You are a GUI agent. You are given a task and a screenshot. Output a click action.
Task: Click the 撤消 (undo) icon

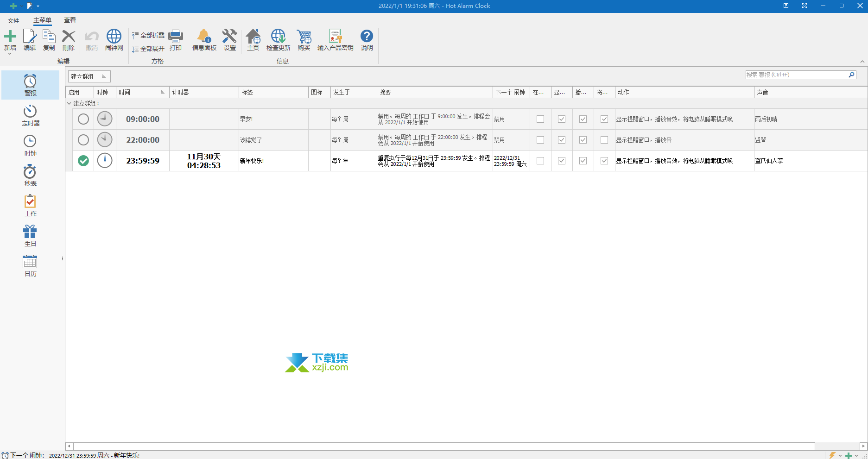tap(92, 36)
